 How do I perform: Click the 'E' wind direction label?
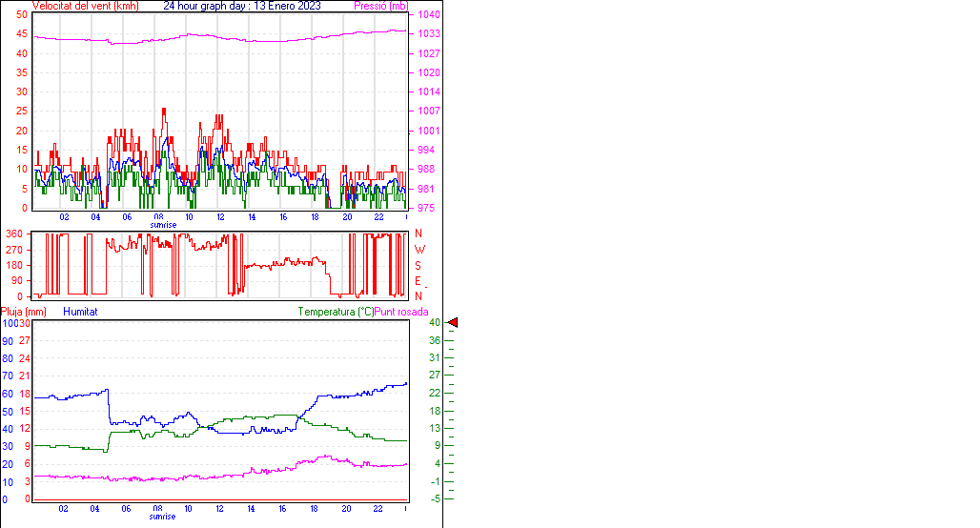[x=419, y=280]
